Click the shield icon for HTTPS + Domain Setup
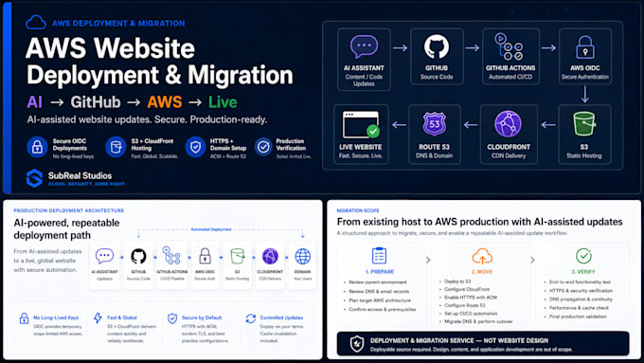This screenshot has height=363, width=644. [195, 147]
